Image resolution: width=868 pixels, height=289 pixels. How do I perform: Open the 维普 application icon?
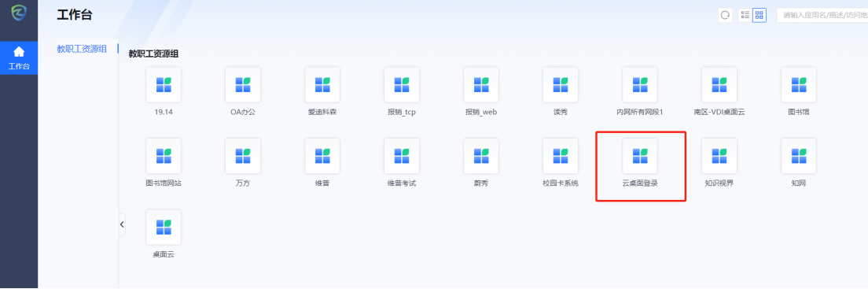tap(322, 156)
